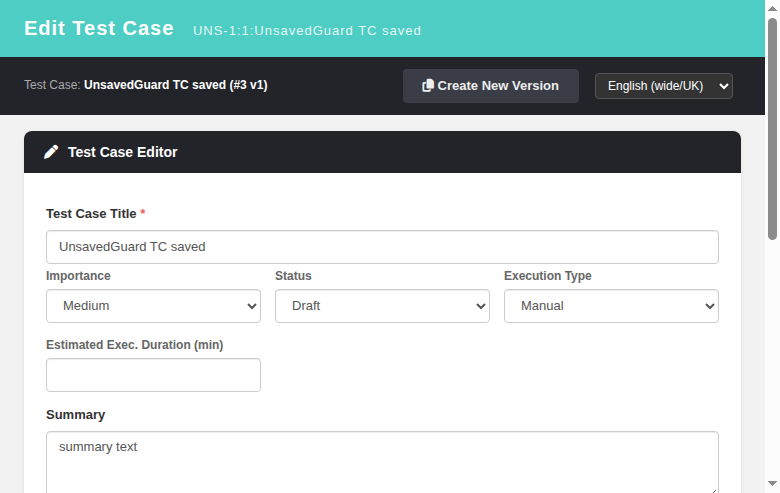The width and height of the screenshot is (780, 493).
Task: Click the scrollbar down arrow
Action: tap(772, 484)
